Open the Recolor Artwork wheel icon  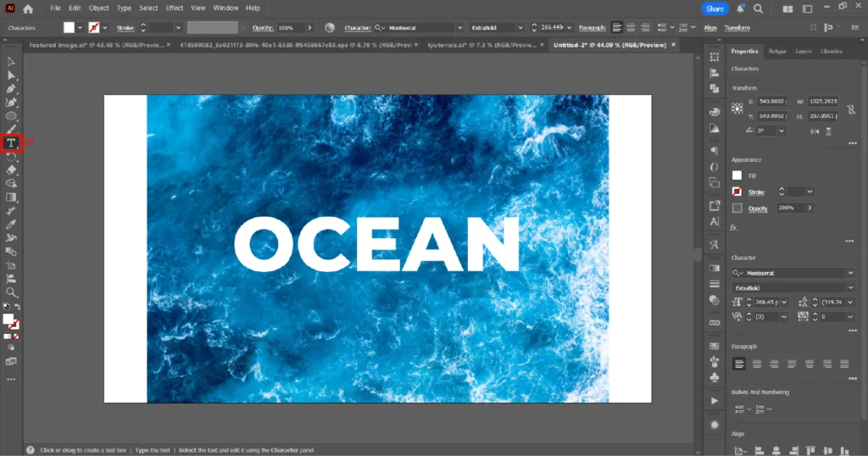[x=330, y=28]
